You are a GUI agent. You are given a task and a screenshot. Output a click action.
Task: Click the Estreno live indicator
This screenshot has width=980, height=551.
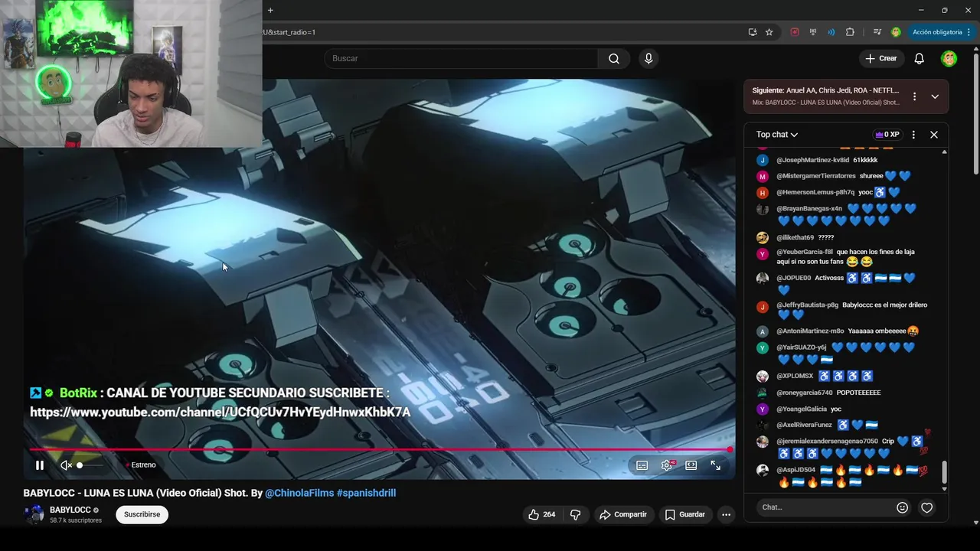click(141, 465)
